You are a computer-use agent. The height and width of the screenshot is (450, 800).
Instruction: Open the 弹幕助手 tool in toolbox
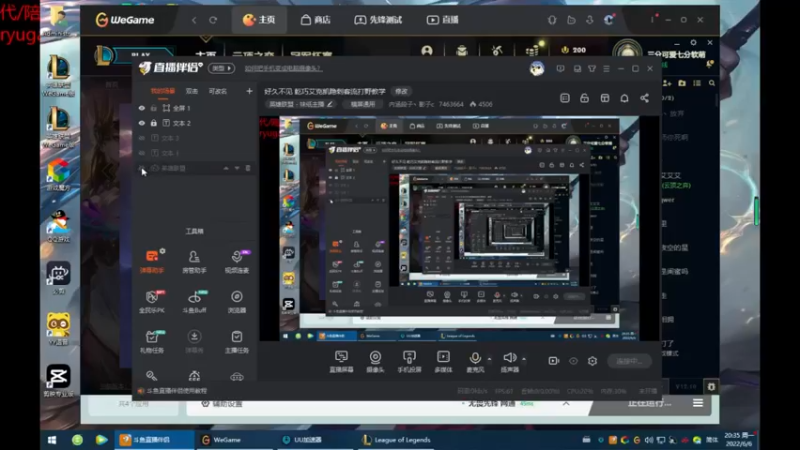coord(152,261)
